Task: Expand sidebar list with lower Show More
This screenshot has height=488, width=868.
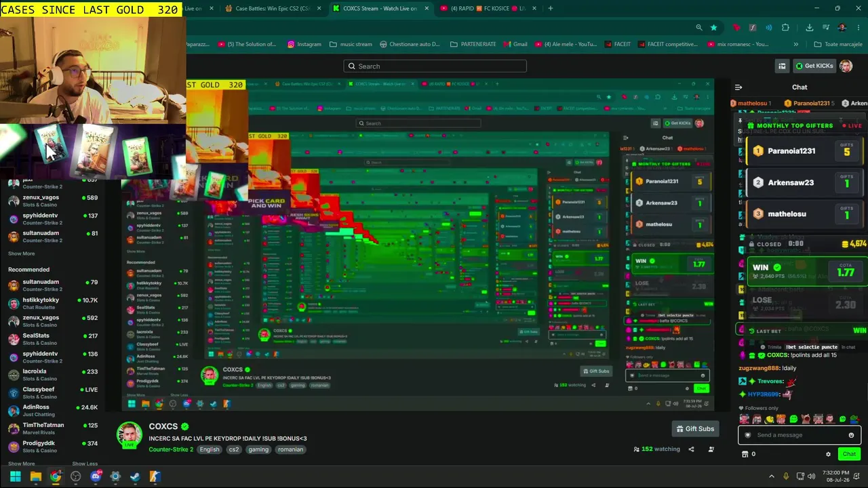Action: tap(21, 464)
